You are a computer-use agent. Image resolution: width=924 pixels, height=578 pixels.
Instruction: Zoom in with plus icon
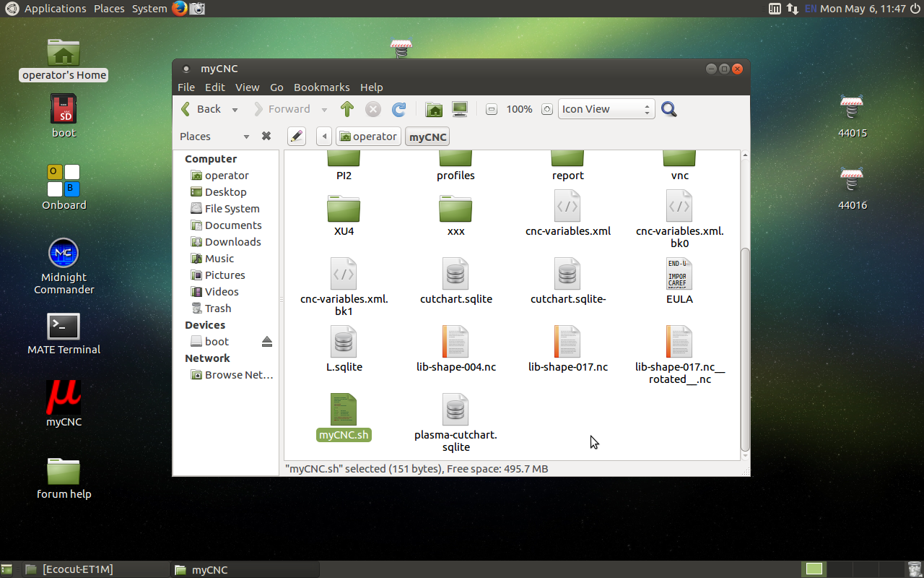(547, 110)
